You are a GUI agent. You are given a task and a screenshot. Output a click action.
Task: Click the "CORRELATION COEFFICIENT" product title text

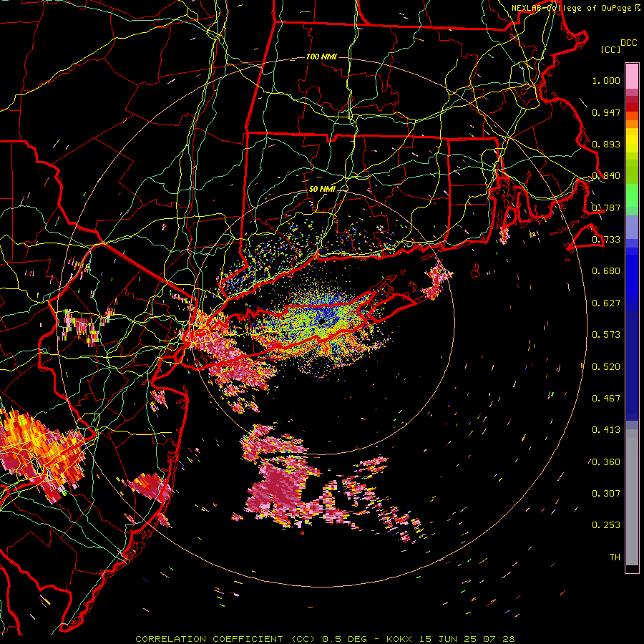[x=209, y=639]
